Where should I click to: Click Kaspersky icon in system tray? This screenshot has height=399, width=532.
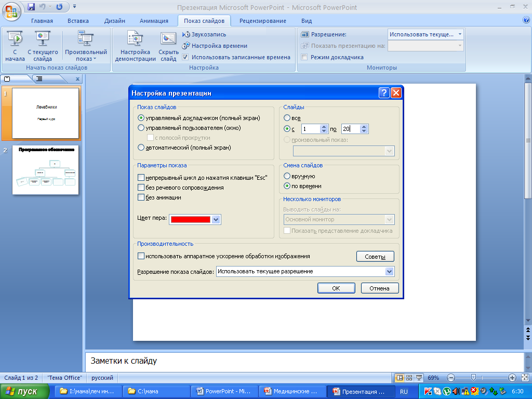pyautogui.click(x=428, y=392)
